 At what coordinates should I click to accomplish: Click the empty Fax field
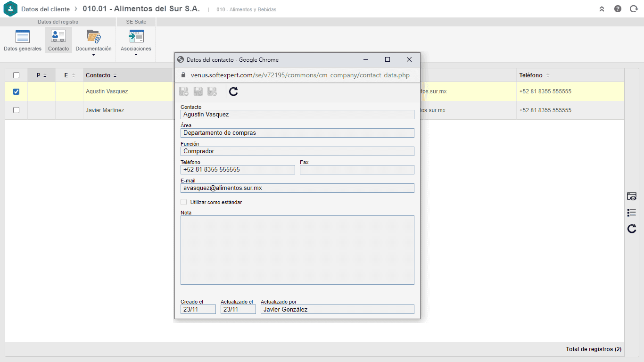[x=357, y=170]
